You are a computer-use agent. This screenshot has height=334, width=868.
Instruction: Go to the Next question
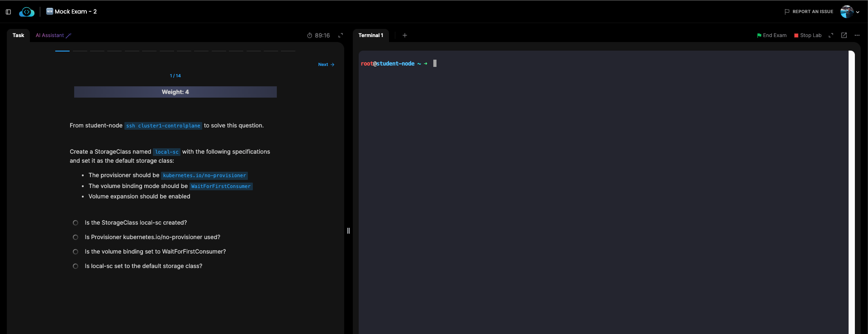point(326,65)
